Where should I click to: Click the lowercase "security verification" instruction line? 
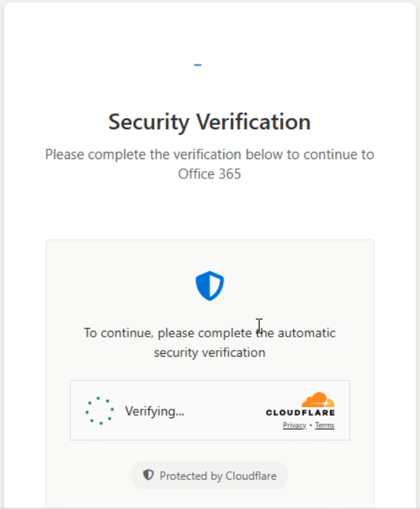209,353
